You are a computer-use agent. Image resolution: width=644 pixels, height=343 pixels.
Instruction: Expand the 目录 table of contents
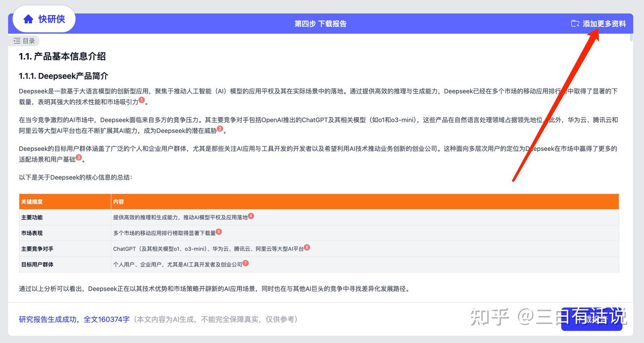pos(24,41)
